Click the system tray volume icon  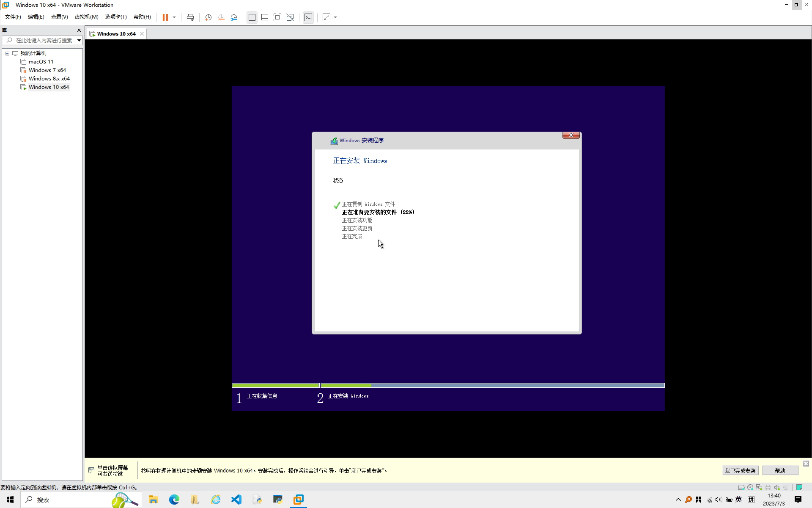click(x=719, y=500)
